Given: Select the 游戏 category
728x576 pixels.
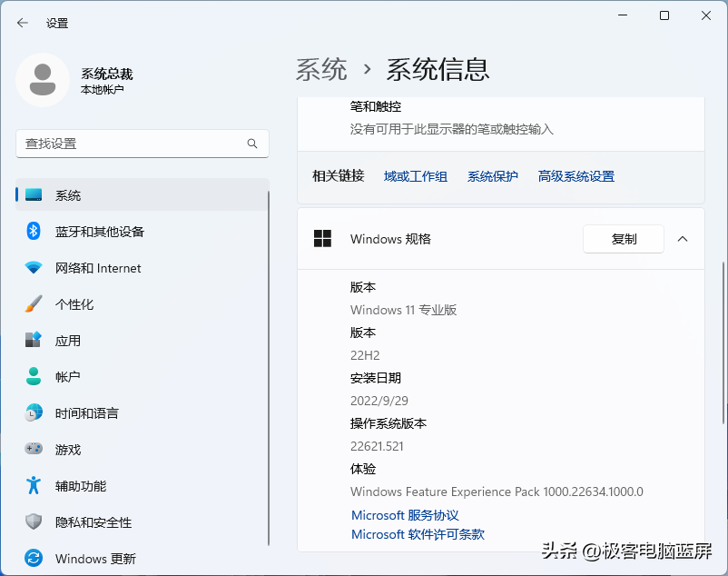Looking at the screenshot, I should [143, 449].
